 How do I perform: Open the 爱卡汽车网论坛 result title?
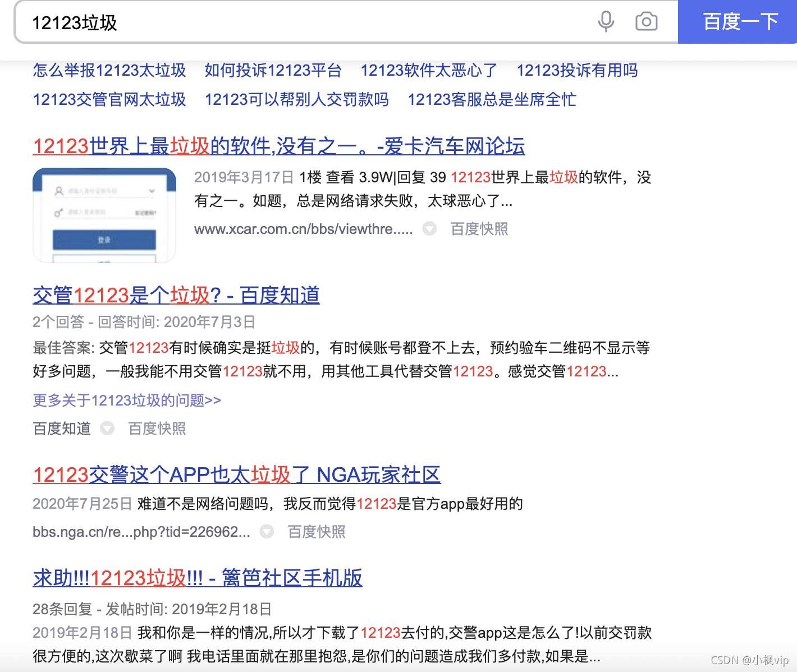pos(278,145)
